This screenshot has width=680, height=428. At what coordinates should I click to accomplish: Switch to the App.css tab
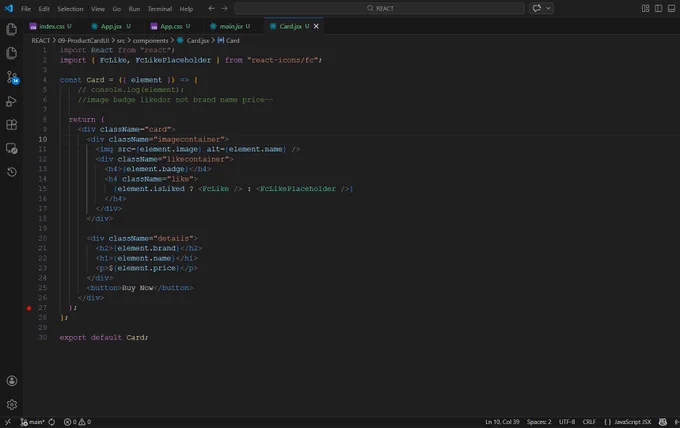171,26
